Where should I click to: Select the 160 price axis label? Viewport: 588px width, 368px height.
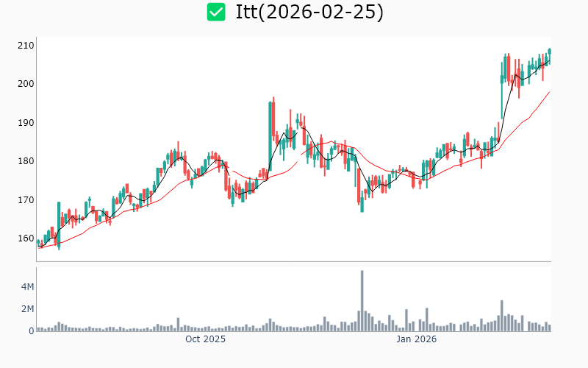26,238
